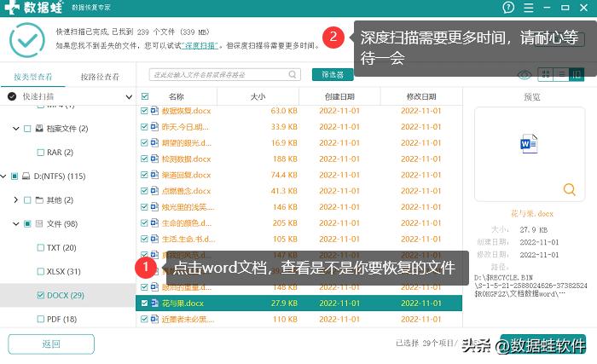Uncheck the DOCX (29) checkbox
The height and width of the screenshot is (364, 597).
pos(40,295)
